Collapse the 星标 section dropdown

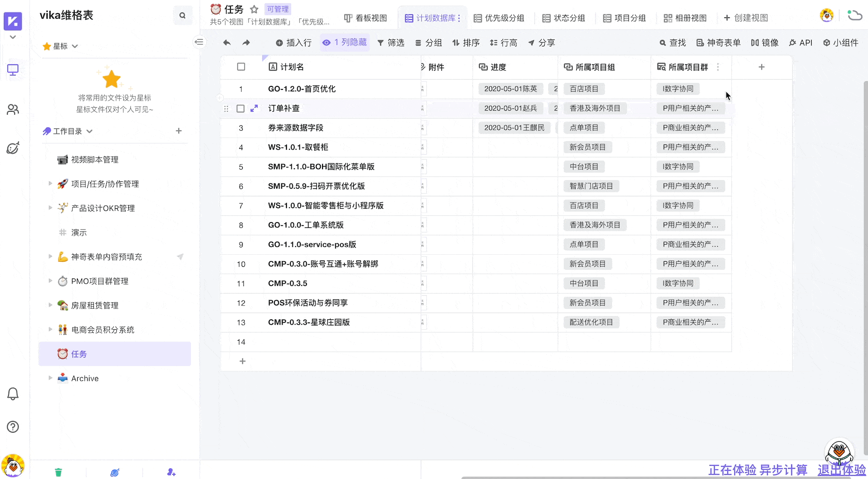75,46
